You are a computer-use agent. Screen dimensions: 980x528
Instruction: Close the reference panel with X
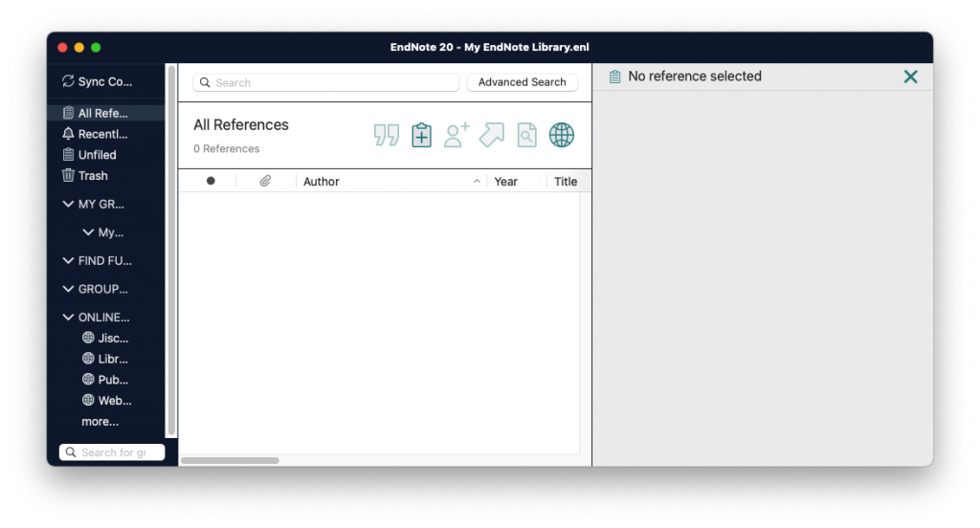(x=911, y=77)
